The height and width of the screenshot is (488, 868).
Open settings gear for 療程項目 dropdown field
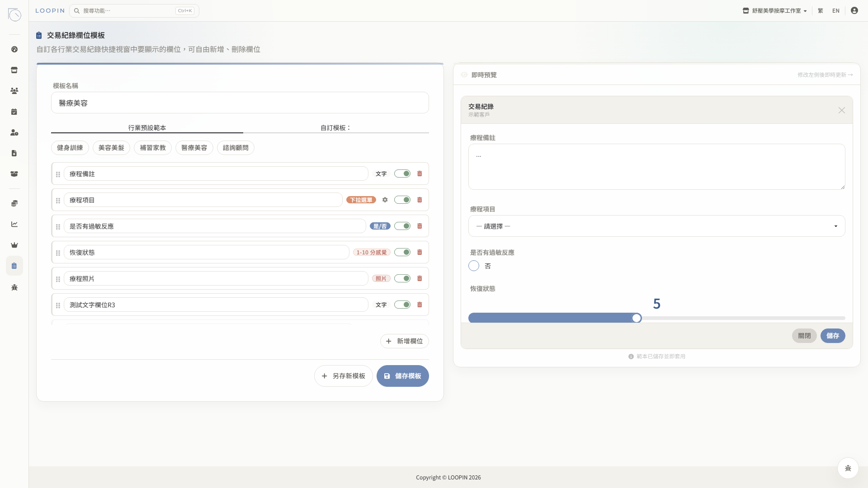click(x=385, y=200)
